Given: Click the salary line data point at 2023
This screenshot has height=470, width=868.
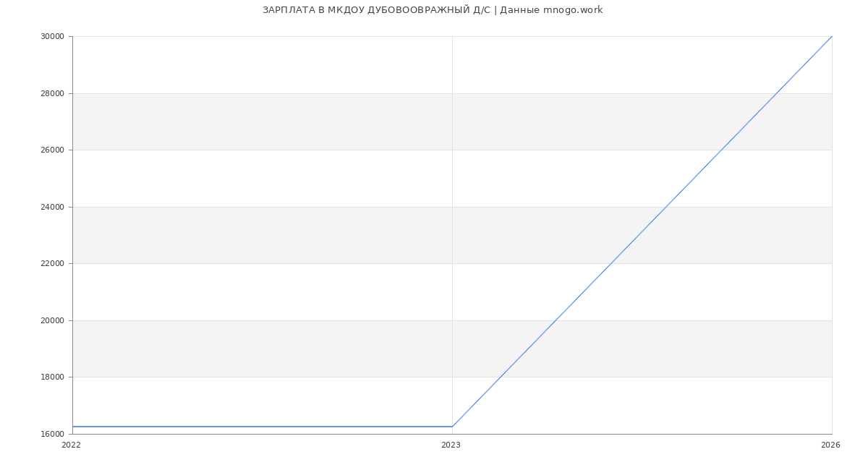Looking at the screenshot, I should pos(452,427).
